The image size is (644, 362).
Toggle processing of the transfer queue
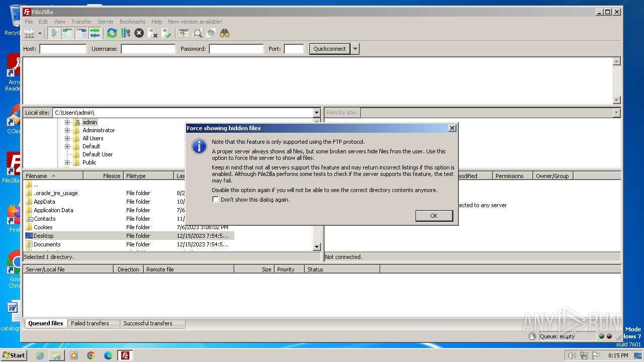tap(125, 33)
